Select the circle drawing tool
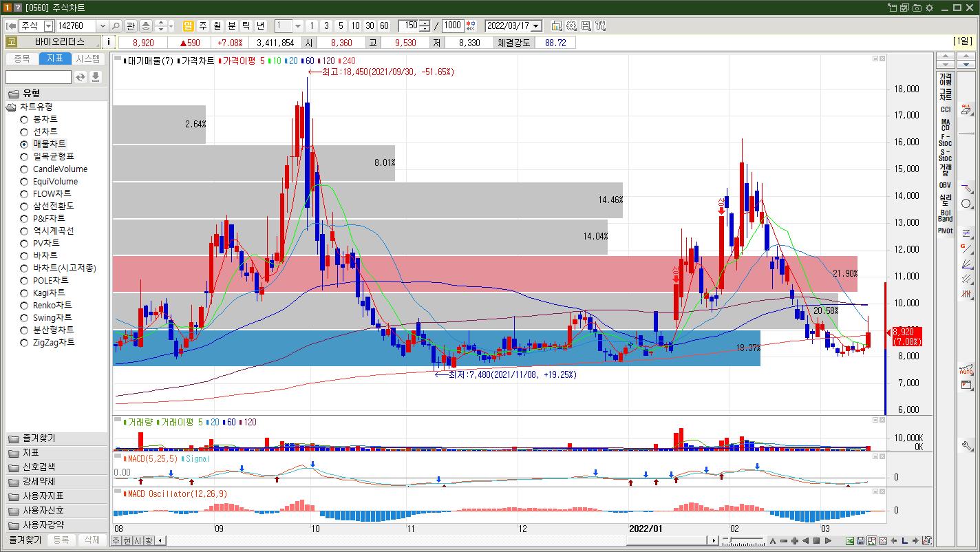 click(966, 204)
